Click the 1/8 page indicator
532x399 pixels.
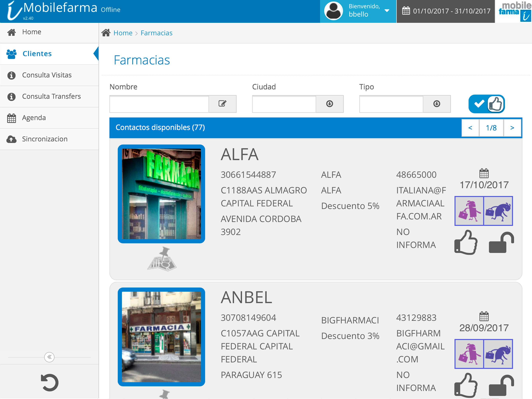tap(491, 128)
